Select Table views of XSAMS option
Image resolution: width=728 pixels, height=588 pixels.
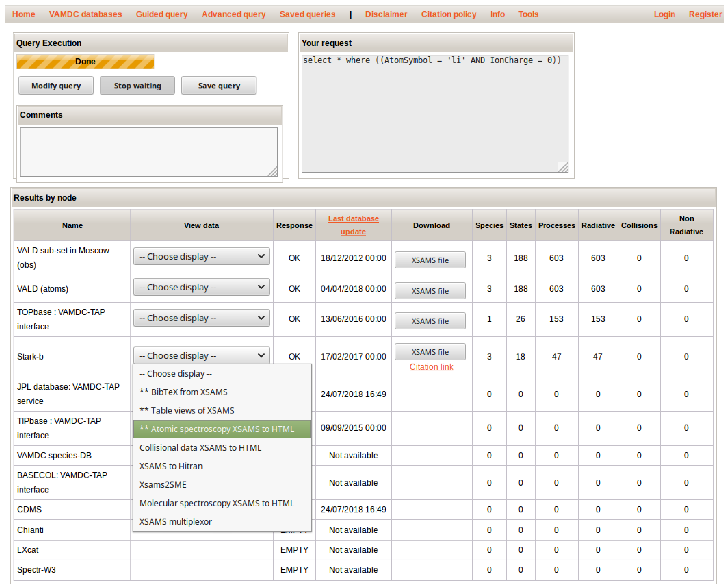click(187, 411)
